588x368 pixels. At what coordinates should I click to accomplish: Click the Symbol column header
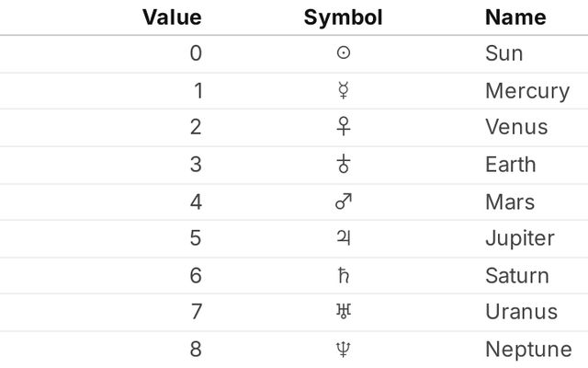coord(343,17)
